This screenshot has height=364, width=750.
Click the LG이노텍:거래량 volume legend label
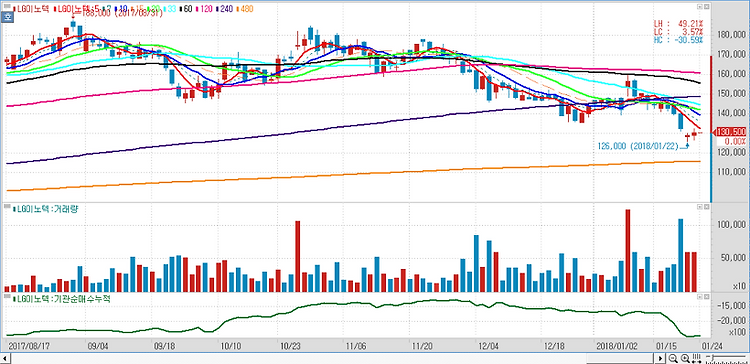coord(44,209)
